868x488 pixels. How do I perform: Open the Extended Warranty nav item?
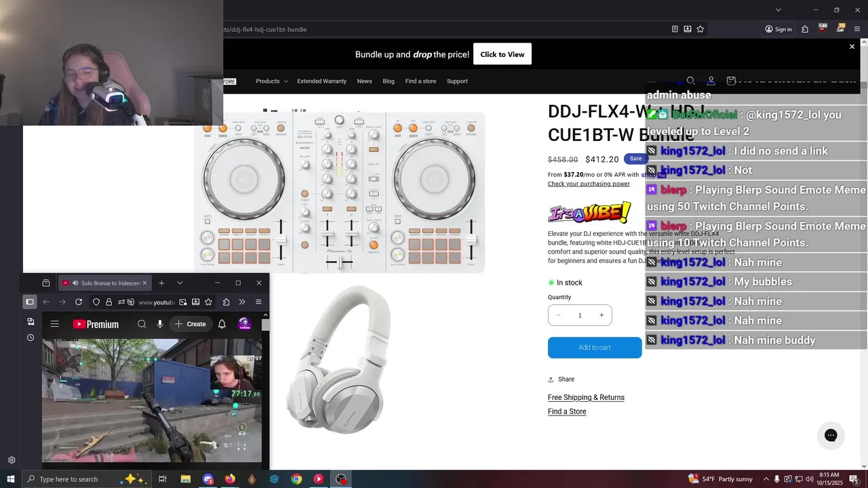(321, 81)
